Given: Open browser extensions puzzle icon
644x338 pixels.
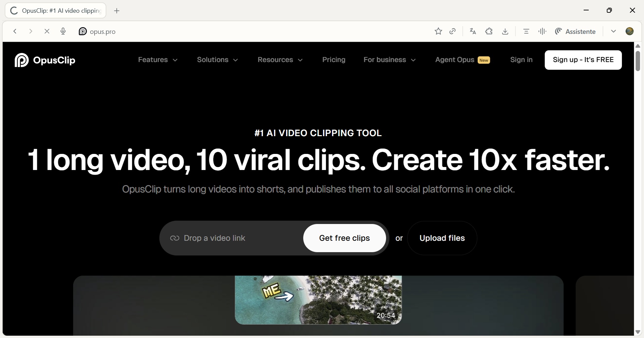Looking at the screenshot, I should [x=489, y=32].
